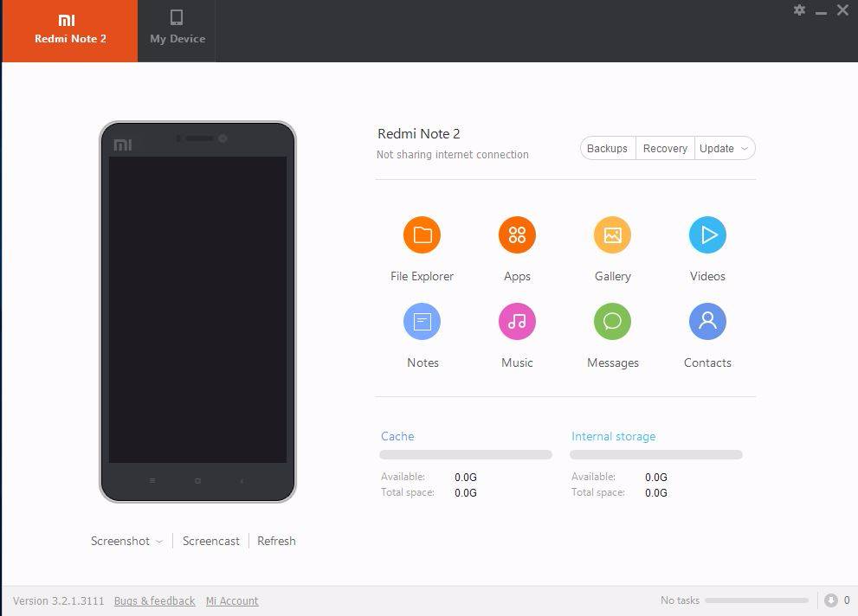Open the Videos icon
The height and width of the screenshot is (616, 858).
pos(707,235)
